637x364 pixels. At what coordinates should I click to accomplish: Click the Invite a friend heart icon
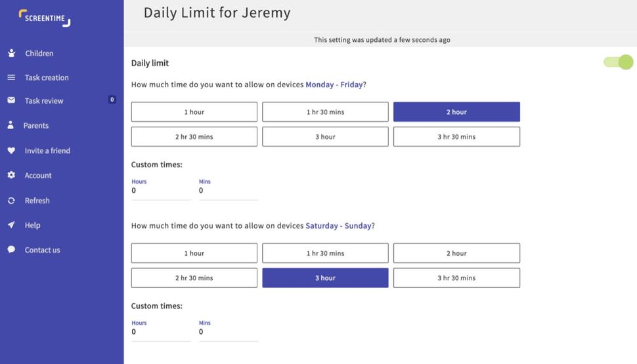point(11,150)
